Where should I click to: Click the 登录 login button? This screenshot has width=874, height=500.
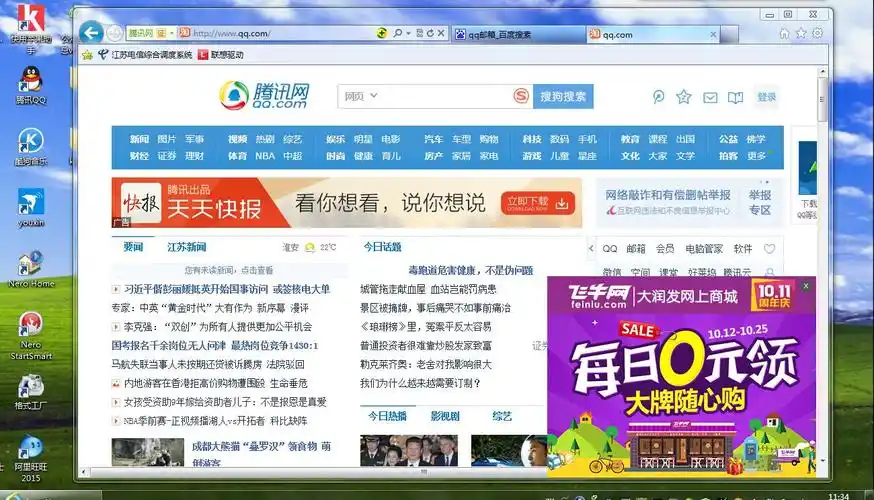[x=766, y=97]
